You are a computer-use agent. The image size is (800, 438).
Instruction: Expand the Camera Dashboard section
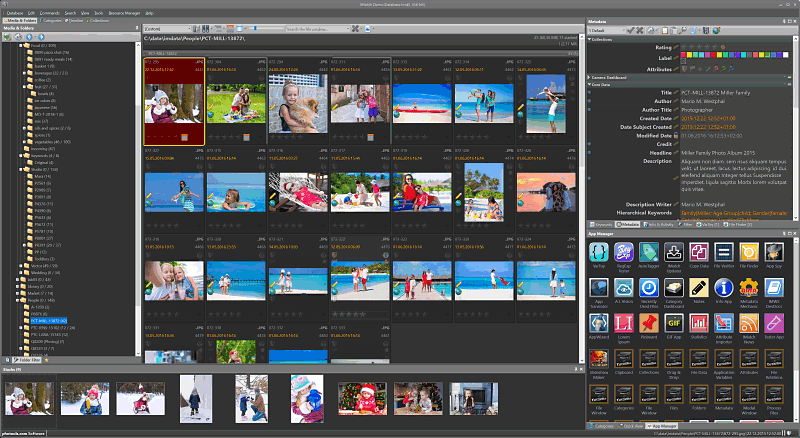[x=590, y=78]
